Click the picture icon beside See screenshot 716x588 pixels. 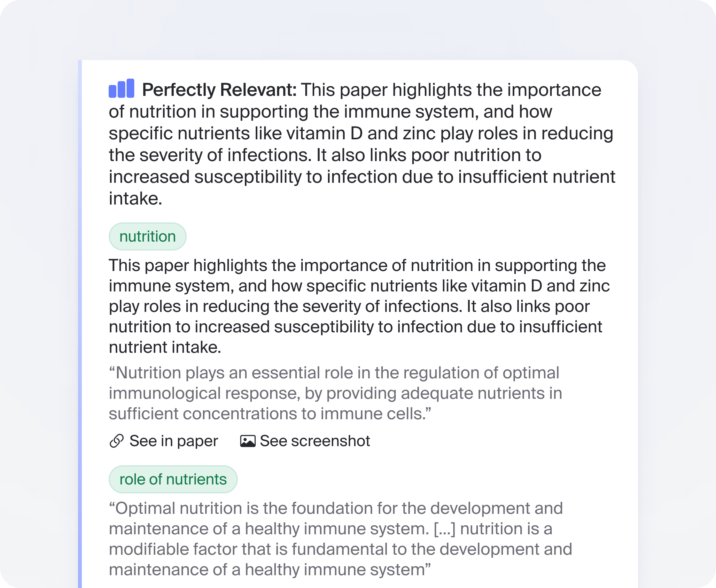coord(248,441)
